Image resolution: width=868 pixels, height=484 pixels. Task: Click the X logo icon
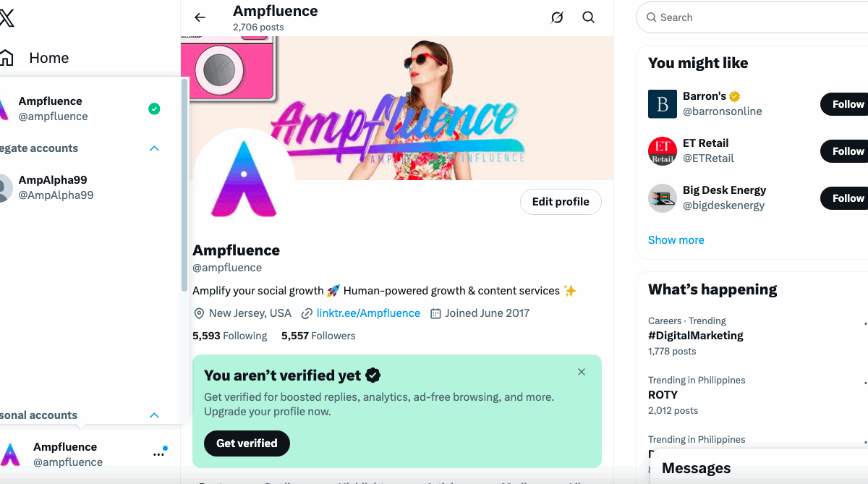pyautogui.click(x=6, y=17)
